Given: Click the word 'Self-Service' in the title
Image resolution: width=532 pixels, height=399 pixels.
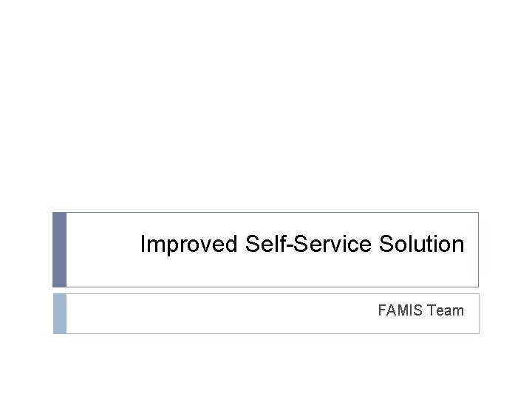Looking at the screenshot, I should click(x=308, y=243).
